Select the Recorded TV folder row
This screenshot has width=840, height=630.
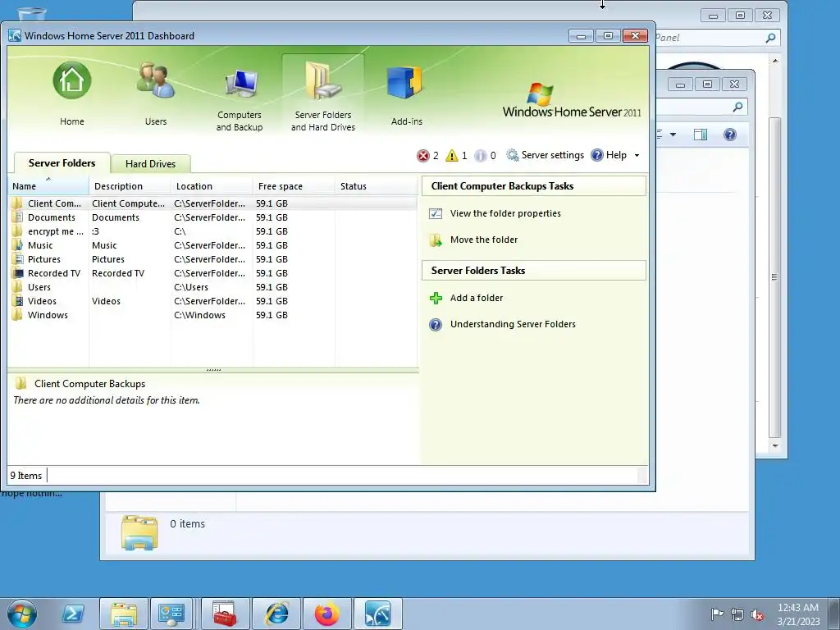(x=212, y=273)
